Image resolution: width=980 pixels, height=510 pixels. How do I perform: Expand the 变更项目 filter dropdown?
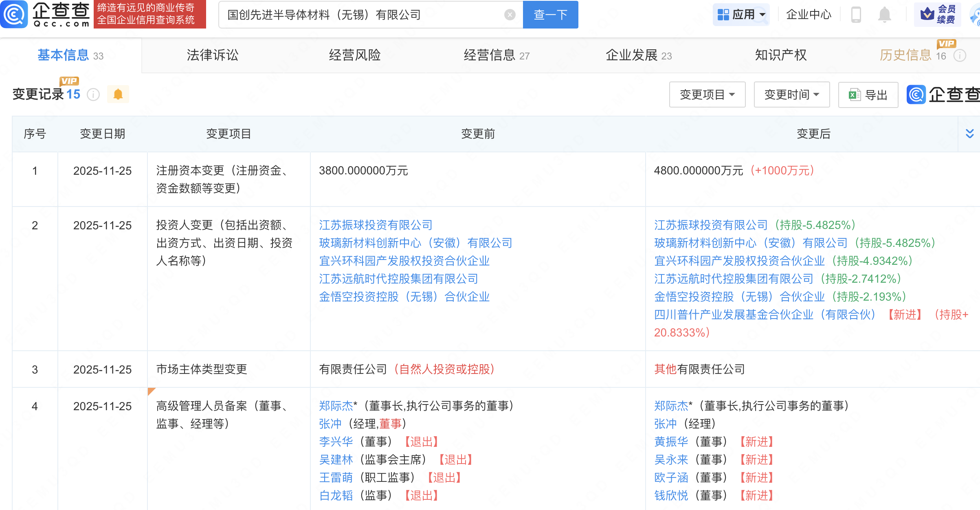click(707, 95)
